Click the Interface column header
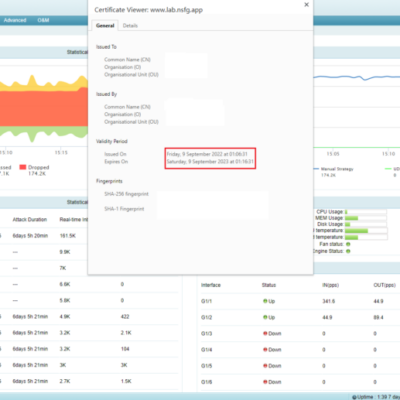The image size is (400, 400). point(211,285)
